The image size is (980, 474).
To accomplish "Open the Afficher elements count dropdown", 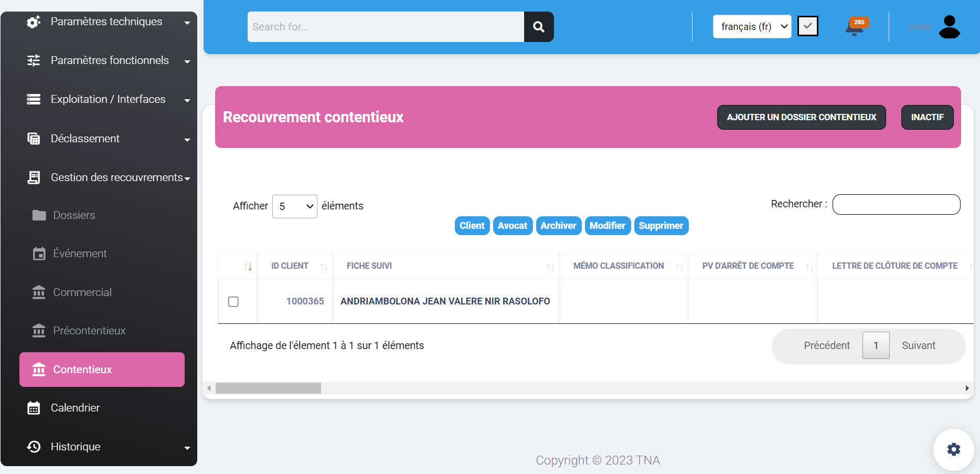I will (x=294, y=206).
